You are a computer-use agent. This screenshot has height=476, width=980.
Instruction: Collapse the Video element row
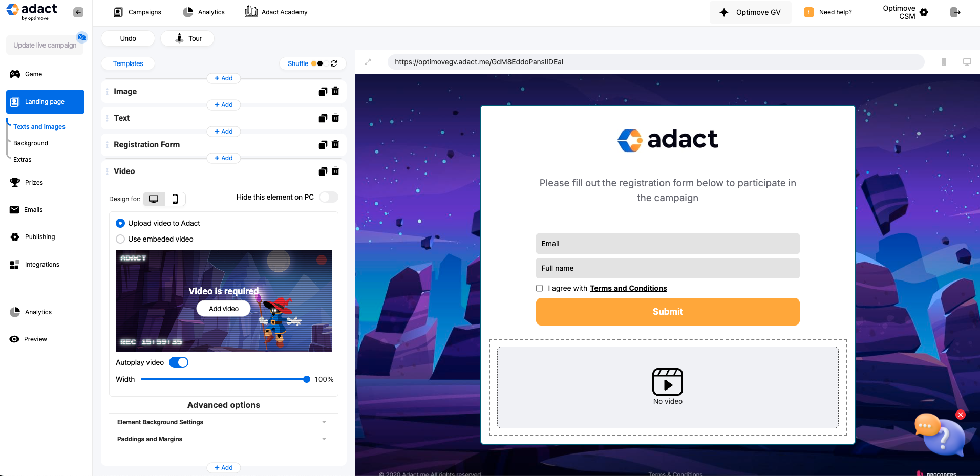(224, 171)
